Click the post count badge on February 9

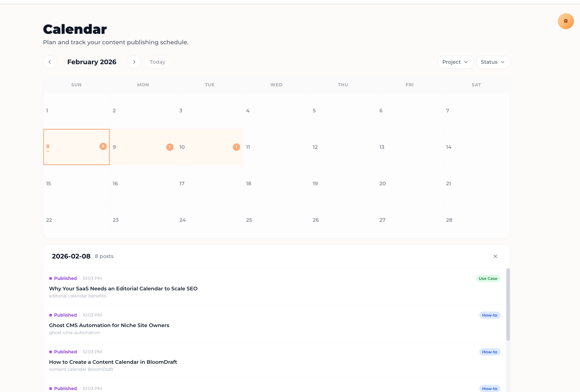(170, 147)
